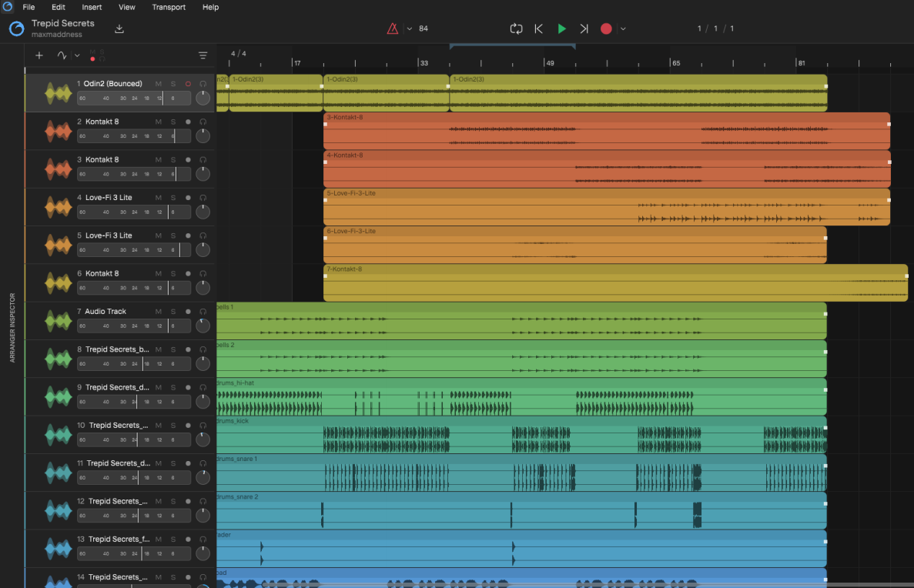Viewport: 914px width, 588px height.
Task: Select the drums_kick audio clip
Action: point(522,434)
